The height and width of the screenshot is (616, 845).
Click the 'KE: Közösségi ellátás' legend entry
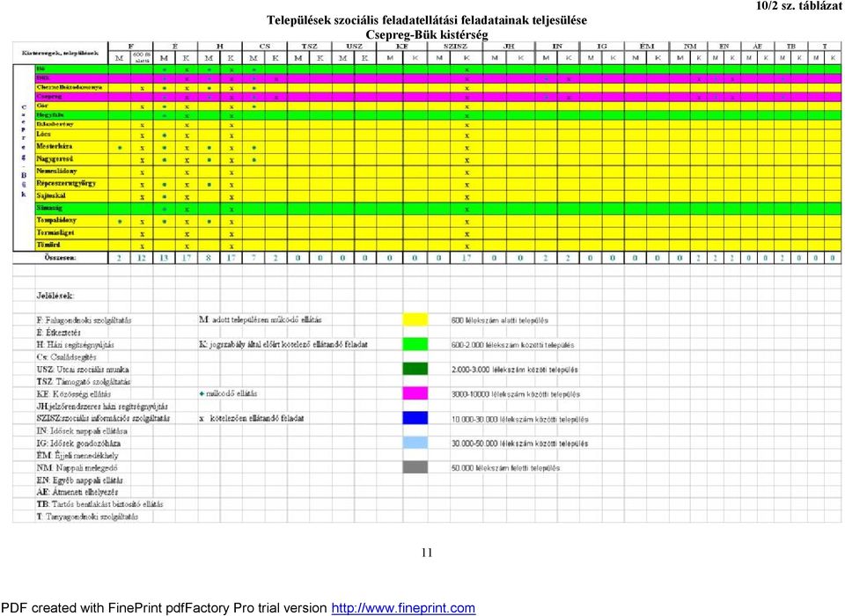click(73, 394)
